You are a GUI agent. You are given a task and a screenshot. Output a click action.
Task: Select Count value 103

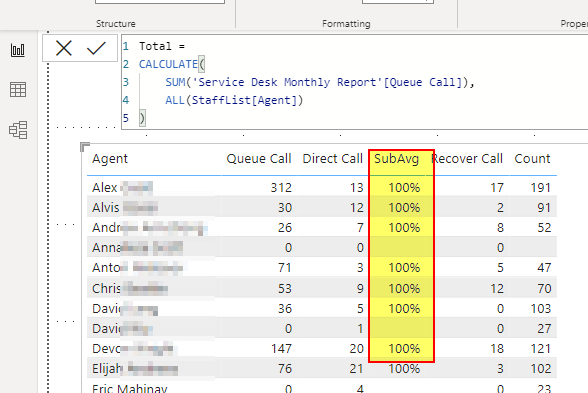point(540,309)
